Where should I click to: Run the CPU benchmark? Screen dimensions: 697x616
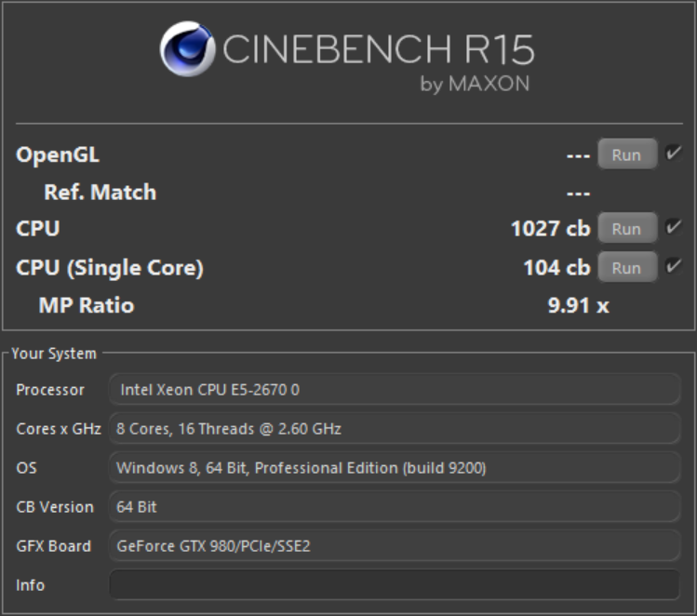[x=627, y=229]
